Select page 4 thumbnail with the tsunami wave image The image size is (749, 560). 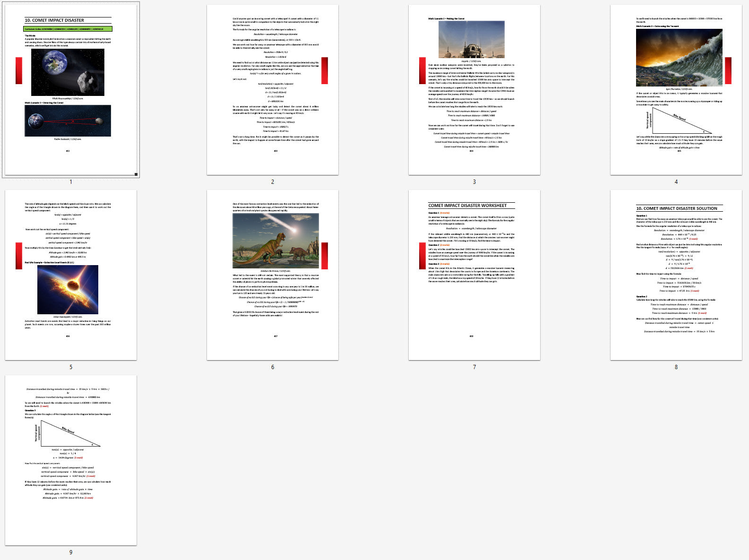[676, 90]
